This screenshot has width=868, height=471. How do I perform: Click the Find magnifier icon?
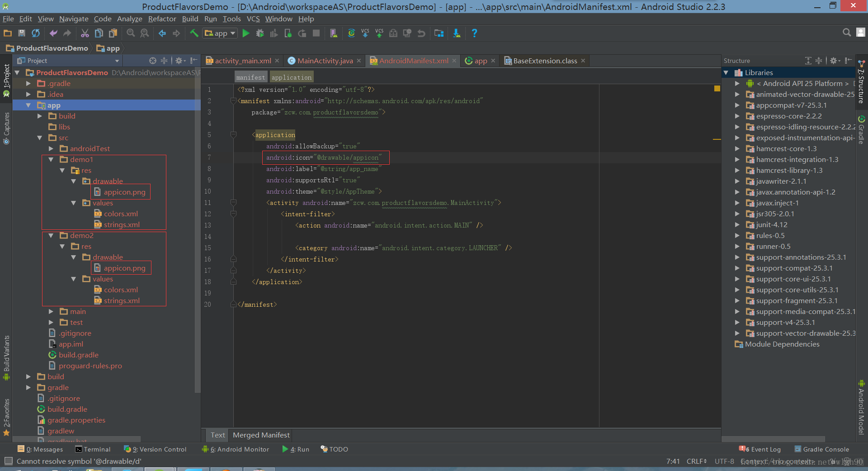pos(131,33)
